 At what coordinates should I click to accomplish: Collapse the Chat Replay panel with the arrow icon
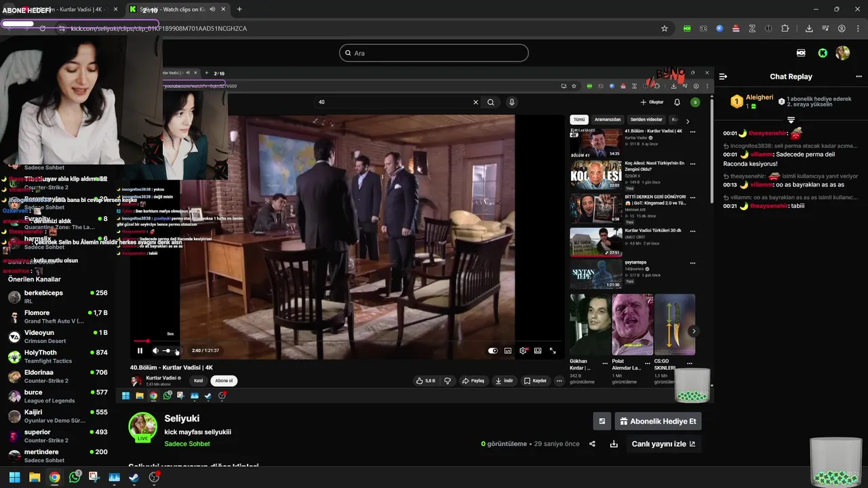coord(723,77)
